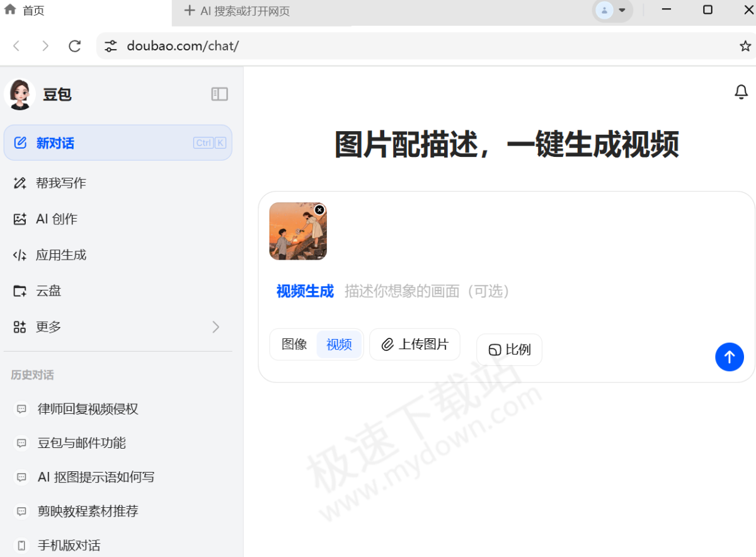
Task: Click the browser account toggle
Action: point(605,10)
